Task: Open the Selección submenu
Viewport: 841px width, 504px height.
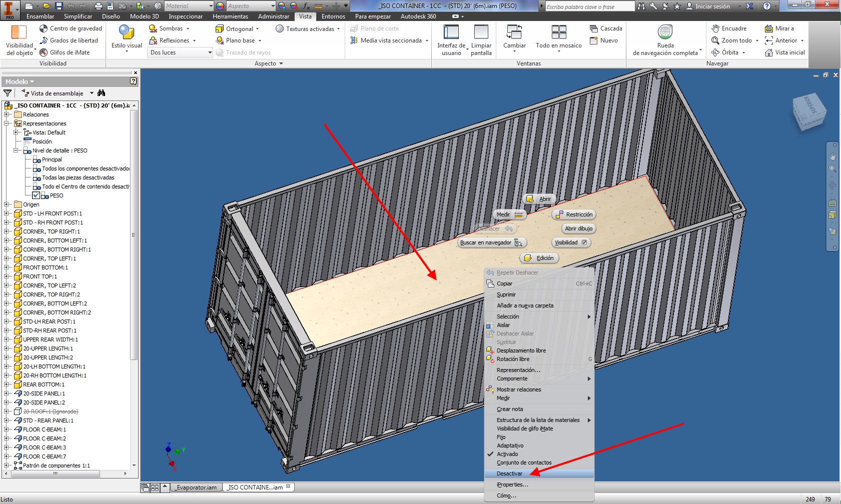Action: tap(539, 316)
